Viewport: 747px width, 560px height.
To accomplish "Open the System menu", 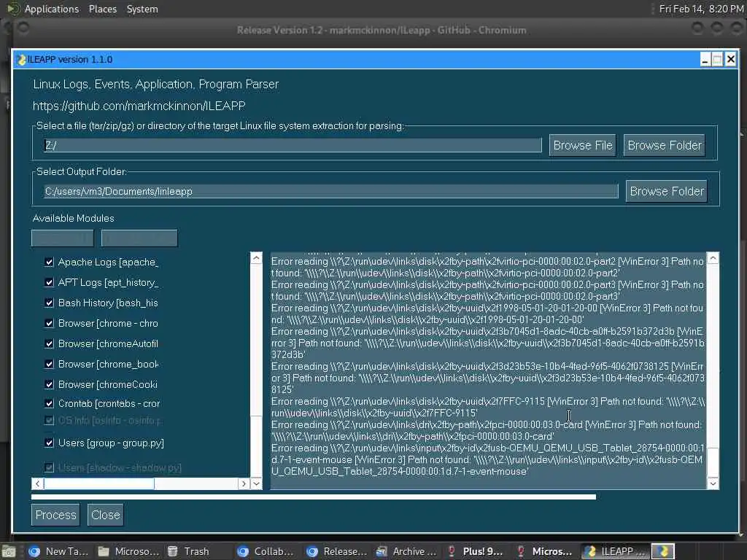I will tap(142, 9).
